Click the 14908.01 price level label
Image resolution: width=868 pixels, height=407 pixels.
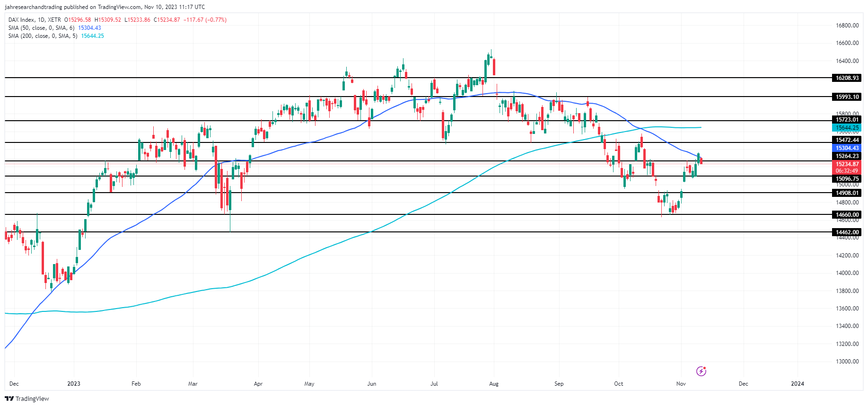pos(847,193)
